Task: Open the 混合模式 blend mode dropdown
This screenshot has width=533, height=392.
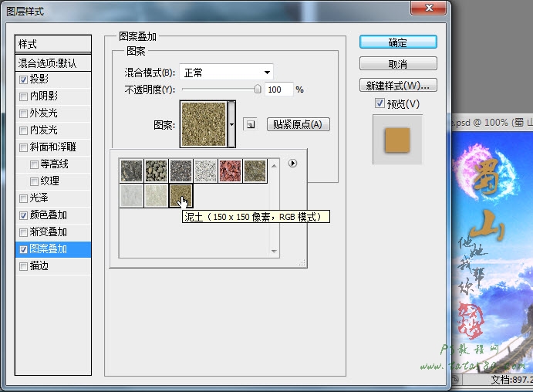Action: (x=227, y=73)
